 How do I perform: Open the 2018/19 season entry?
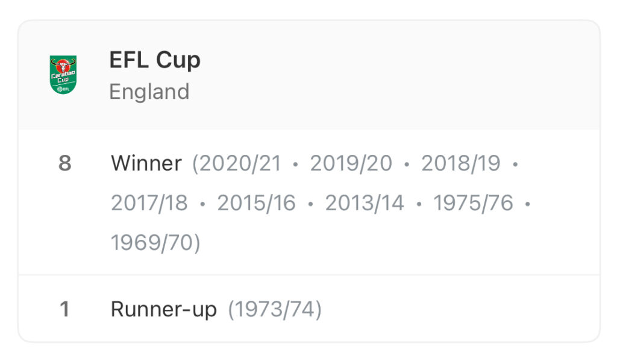point(461,163)
